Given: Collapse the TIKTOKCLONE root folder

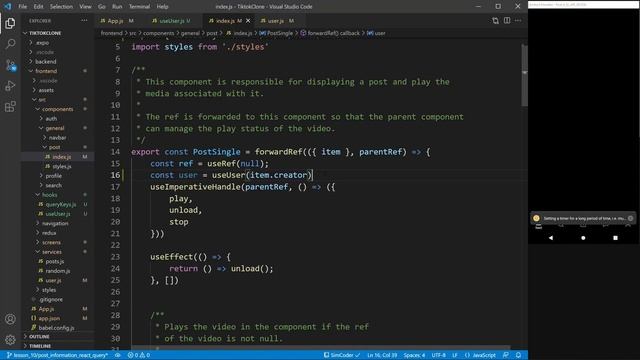Looking at the screenshot, I should coord(45,33).
